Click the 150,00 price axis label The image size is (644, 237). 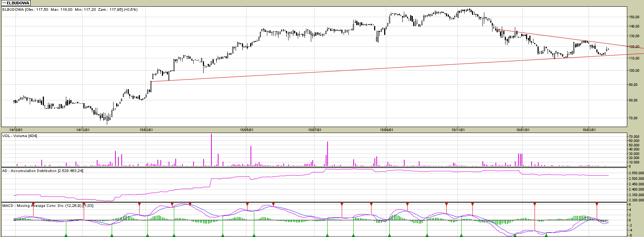click(634, 17)
